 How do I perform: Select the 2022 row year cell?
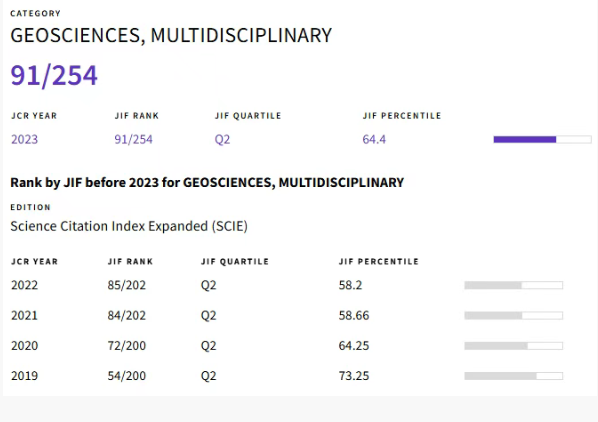pos(24,285)
